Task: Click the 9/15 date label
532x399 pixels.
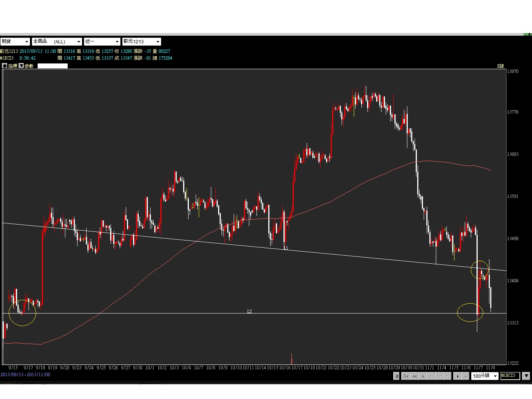Action: click(x=13, y=368)
